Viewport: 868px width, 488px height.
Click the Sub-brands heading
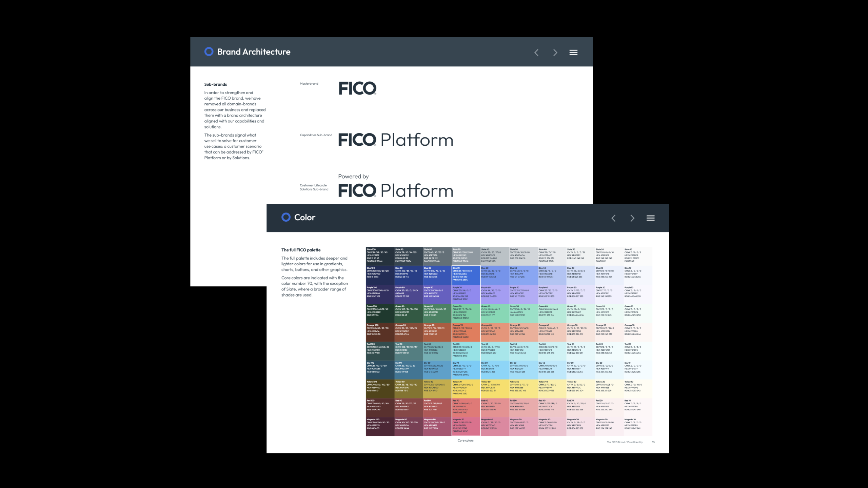point(216,84)
